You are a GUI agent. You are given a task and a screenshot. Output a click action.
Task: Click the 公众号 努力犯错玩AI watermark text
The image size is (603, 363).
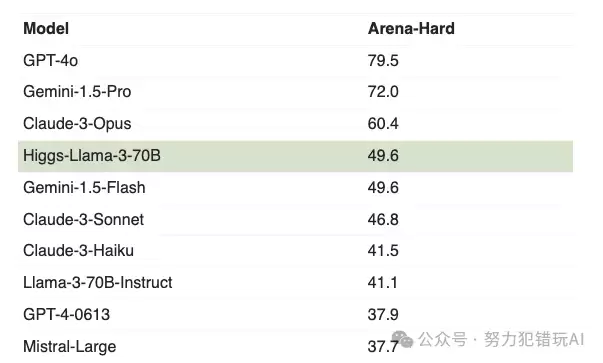(x=501, y=340)
